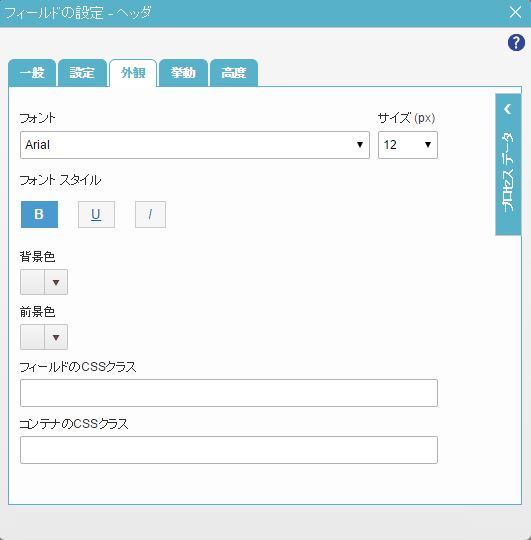Click the プロセス データ vertical panel label

tap(508, 171)
